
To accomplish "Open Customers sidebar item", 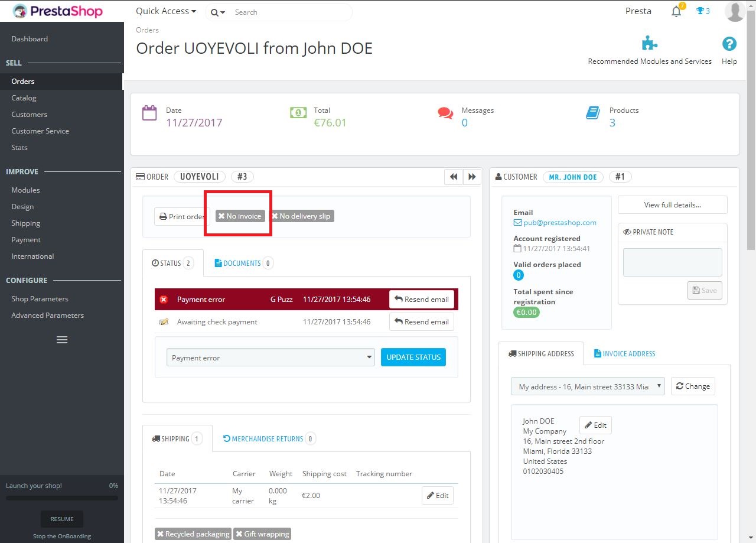I will 29,115.
